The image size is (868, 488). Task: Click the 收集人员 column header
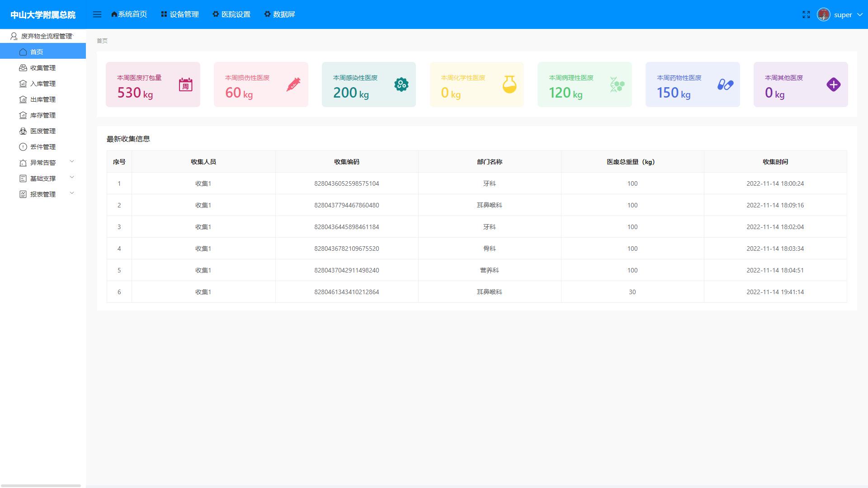pos(203,162)
